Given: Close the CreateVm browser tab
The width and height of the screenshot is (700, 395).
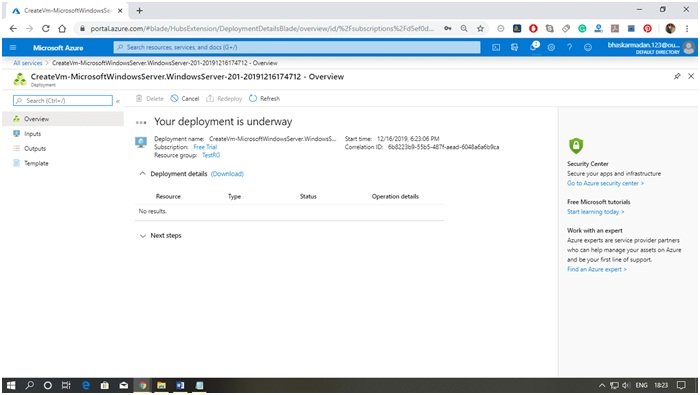Looking at the screenshot, I should point(120,10).
